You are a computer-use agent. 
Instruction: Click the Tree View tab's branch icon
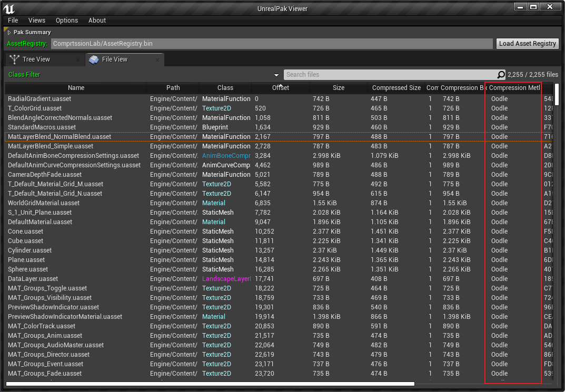14,59
